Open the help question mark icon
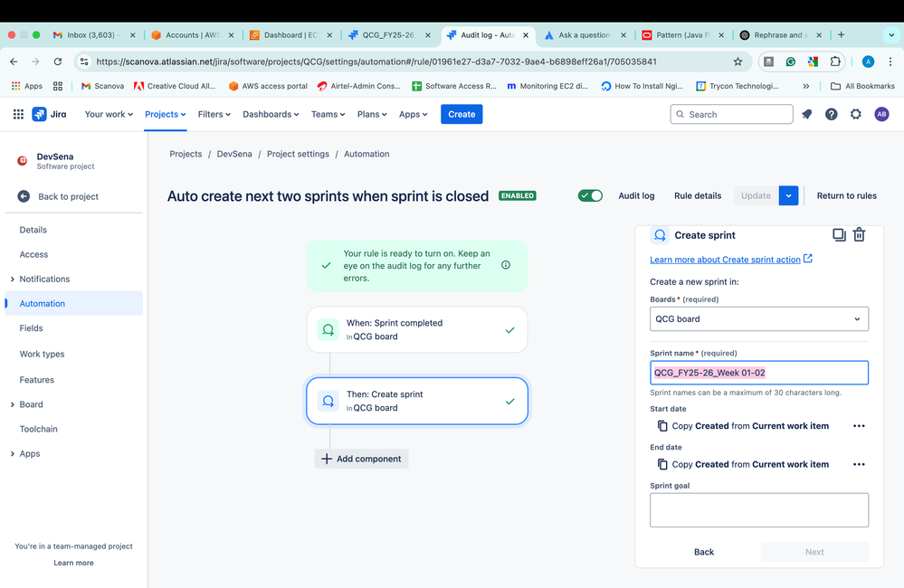This screenshot has height=588, width=904. 831,114
